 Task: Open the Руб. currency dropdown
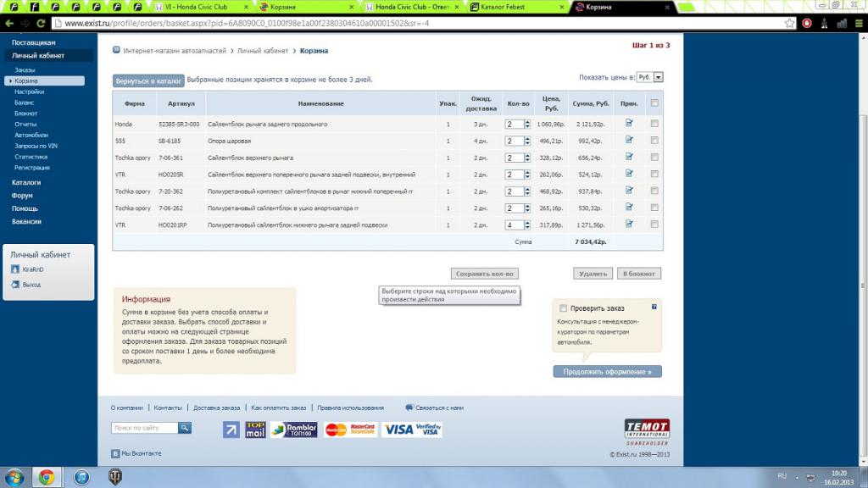coord(649,77)
